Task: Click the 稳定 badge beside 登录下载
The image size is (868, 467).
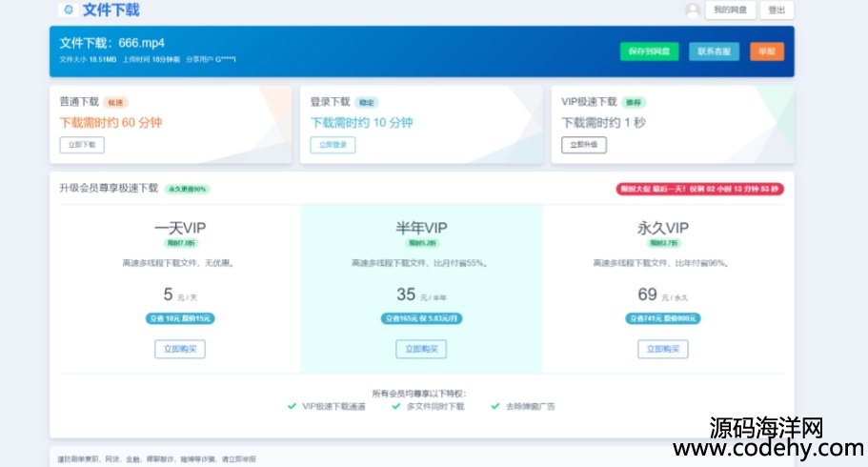Action: tap(367, 103)
